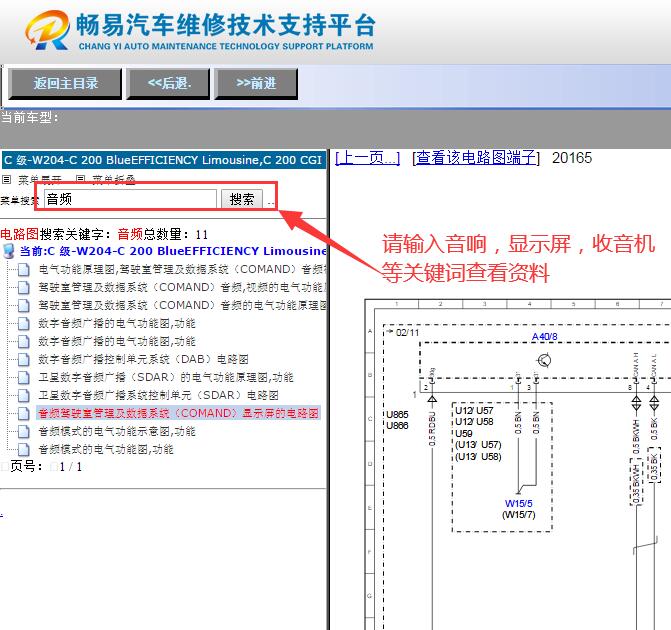The height and width of the screenshot is (630, 671).
Task: Click document icon for 卫星数字音频广播（SDAR）的电气功能原理图 row
Action: [x=24, y=377]
